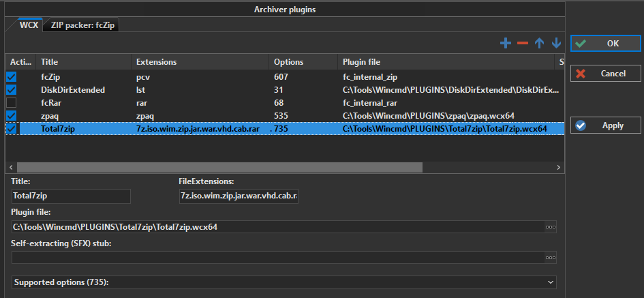The image size is (644, 298).
Task: Disable the zpaq plugin checkbox
Action: 11,116
